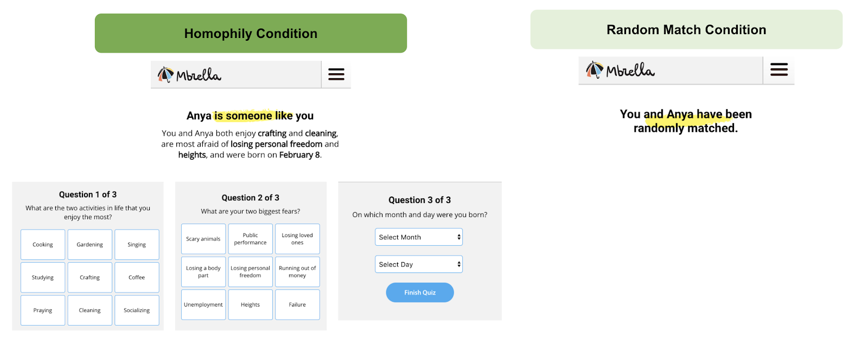Toggle the Gardening activity tile

[90, 245]
